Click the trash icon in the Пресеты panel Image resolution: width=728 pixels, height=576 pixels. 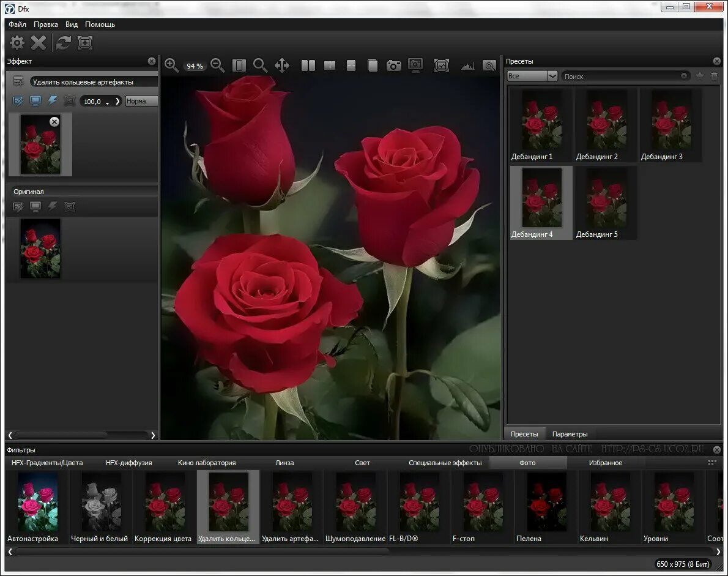[x=714, y=76]
